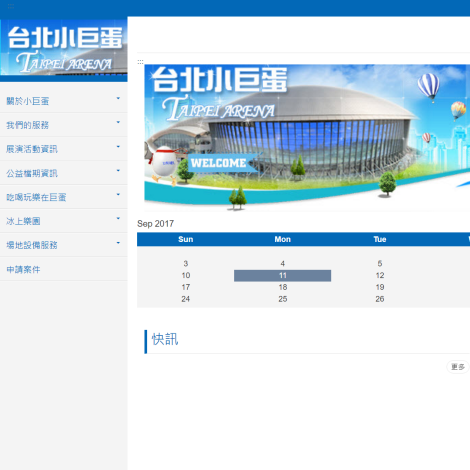Viewport: 470px width, 470px height.
Task: Expand the 我們的服務 dropdown arrow
Action: coord(118,122)
